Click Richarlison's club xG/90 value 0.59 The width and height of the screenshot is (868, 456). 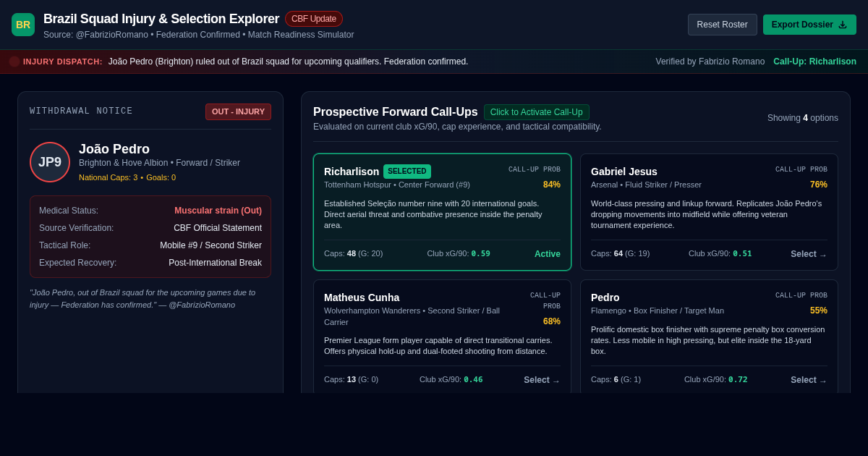point(480,254)
